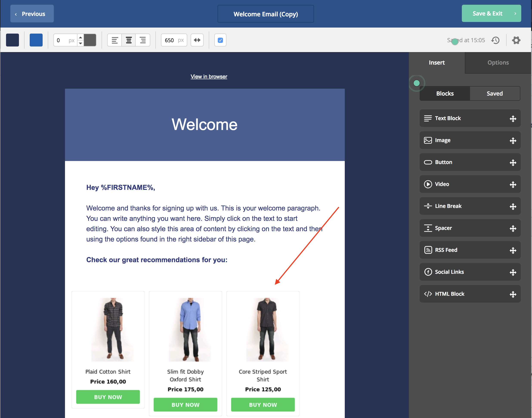Image resolution: width=532 pixels, height=418 pixels.
Task: Open settings gear icon
Action: point(516,40)
